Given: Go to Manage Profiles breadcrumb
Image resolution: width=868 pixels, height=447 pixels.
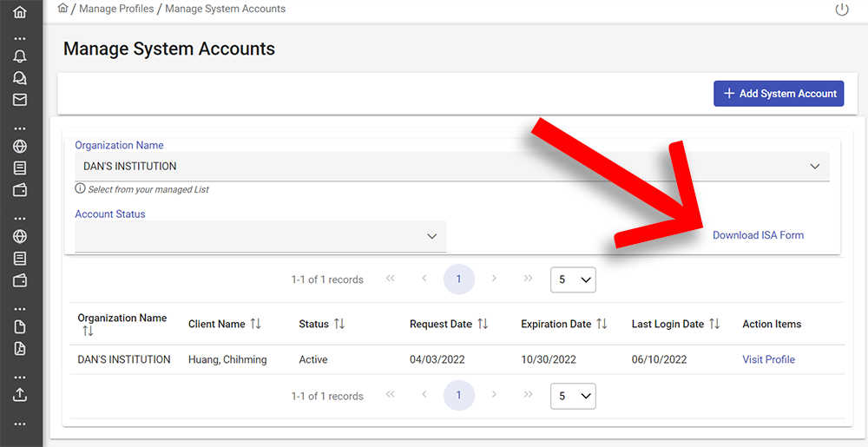Looking at the screenshot, I should (x=116, y=9).
